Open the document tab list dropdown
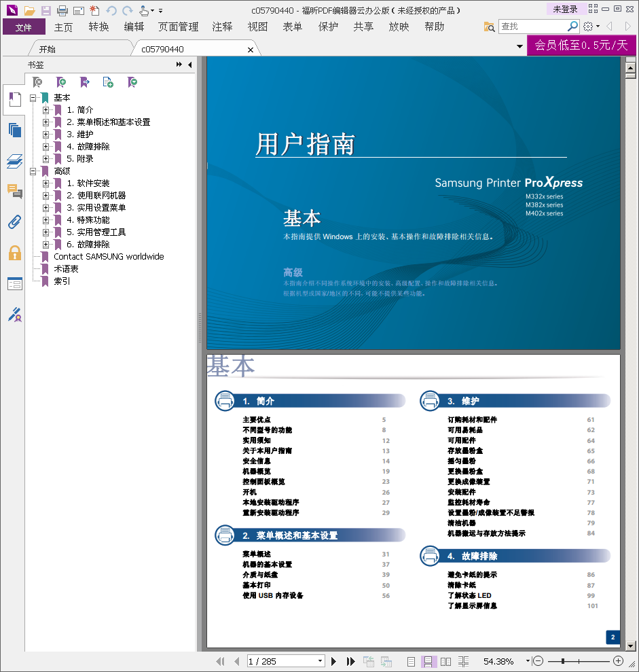Image resolution: width=639 pixels, height=672 pixels. click(519, 46)
